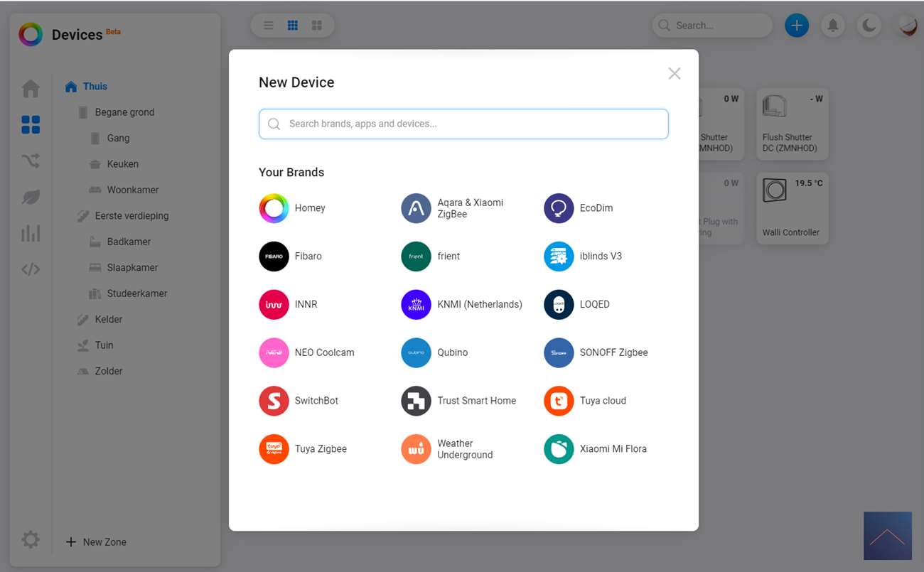
Task: Select Eerste verdieping zone in tree
Action: (x=131, y=216)
